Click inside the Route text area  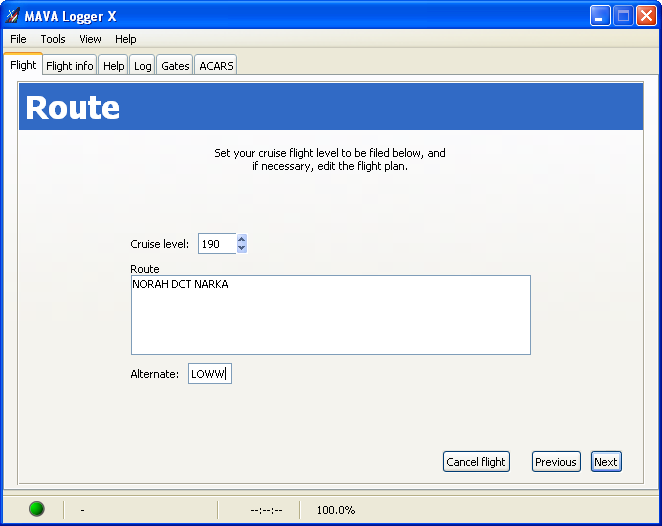[x=331, y=315]
